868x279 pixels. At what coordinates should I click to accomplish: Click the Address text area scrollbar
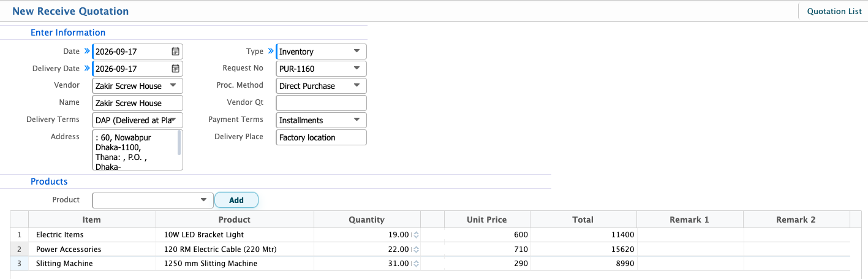coord(179,142)
